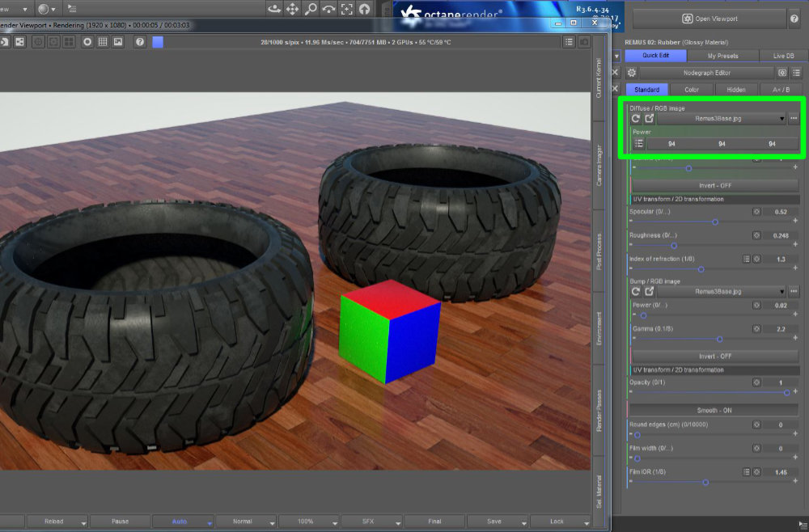Click the share/nodes icon in viewport toolbar

19,42
